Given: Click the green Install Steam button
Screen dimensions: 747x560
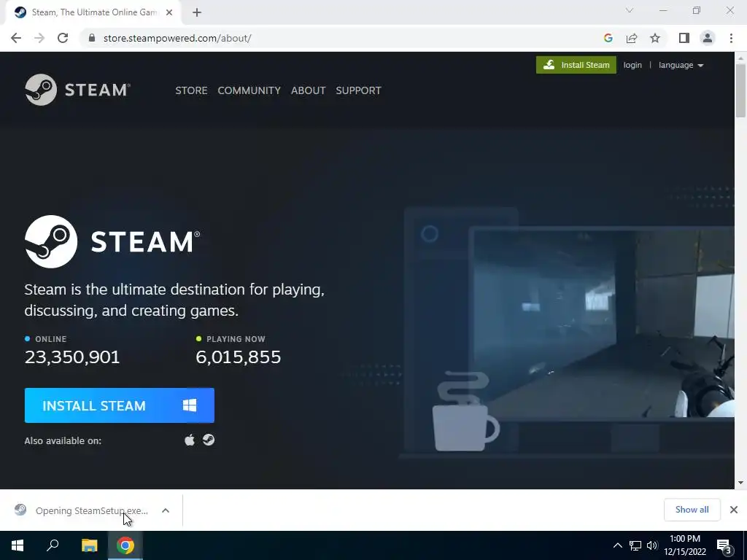Looking at the screenshot, I should (576, 65).
